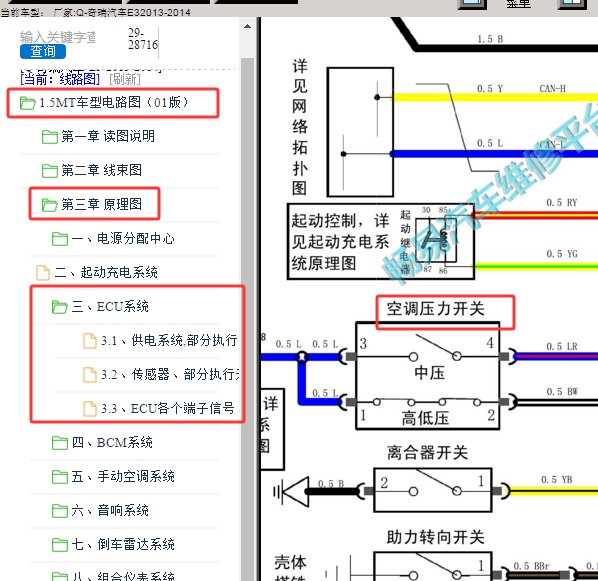Click document icon beside 3.1、供电系统
The width and height of the screenshot is (598, 581).
(x=90, y=341)
